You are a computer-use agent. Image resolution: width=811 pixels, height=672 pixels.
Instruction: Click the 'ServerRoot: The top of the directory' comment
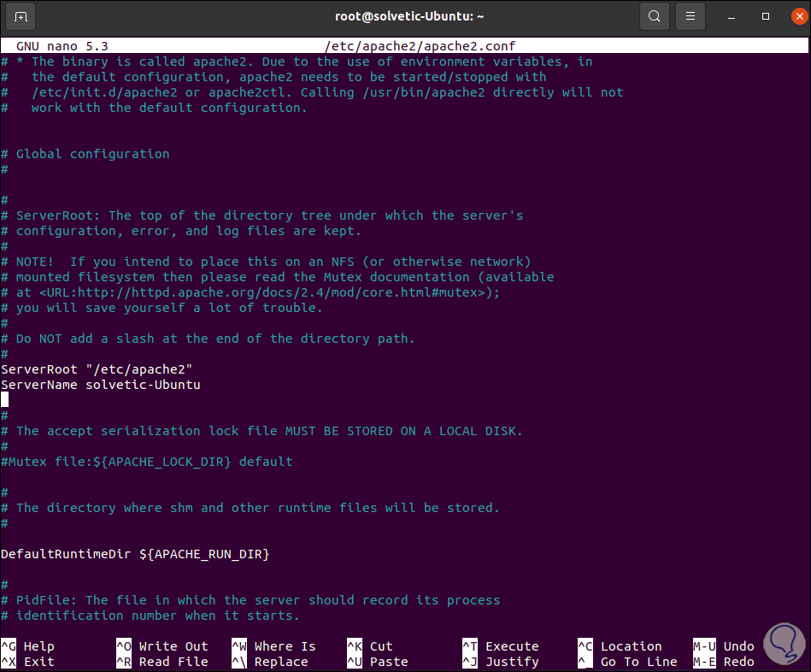tap(262, 215)
